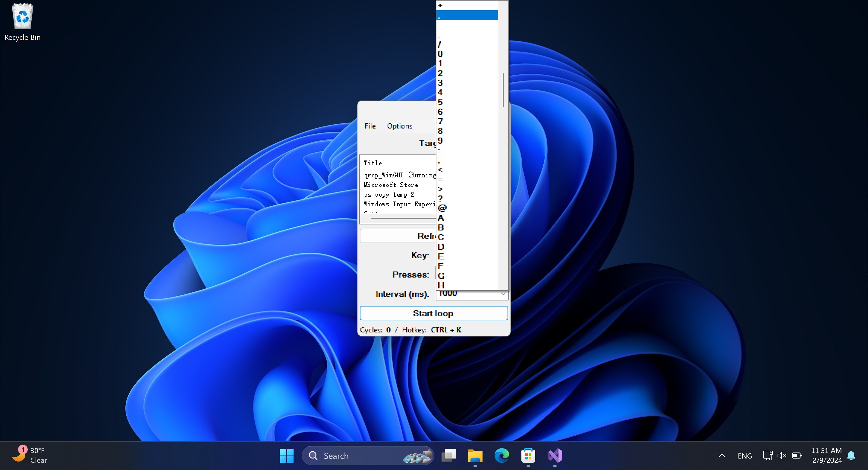Screen dimensions: 868x470
Task: Click the Refresh button
Action: point(398,236)
